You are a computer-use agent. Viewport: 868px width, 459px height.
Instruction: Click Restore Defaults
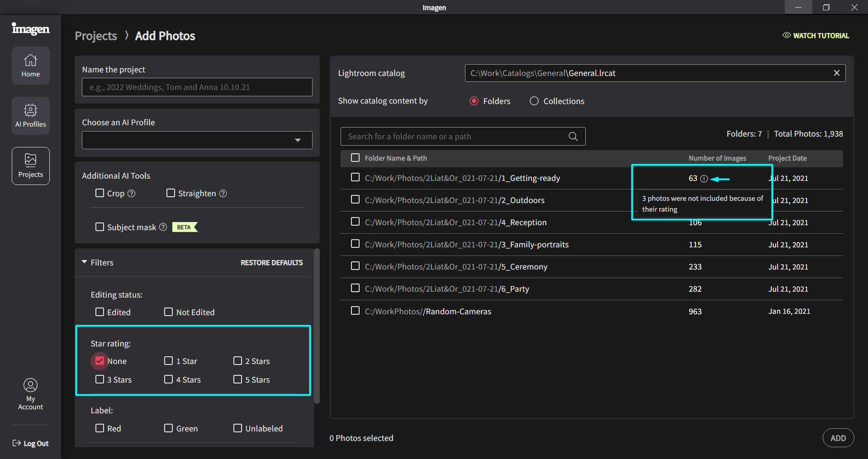pos(272,263)
